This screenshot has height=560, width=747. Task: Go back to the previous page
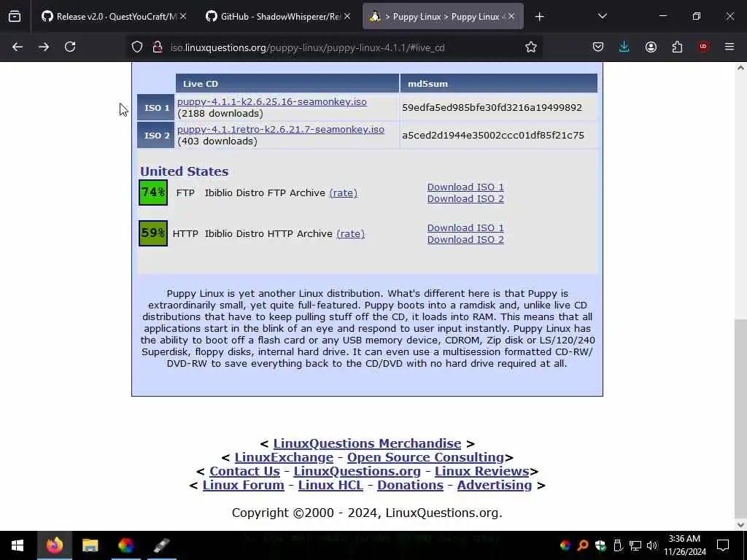click(x=18, y=47)
